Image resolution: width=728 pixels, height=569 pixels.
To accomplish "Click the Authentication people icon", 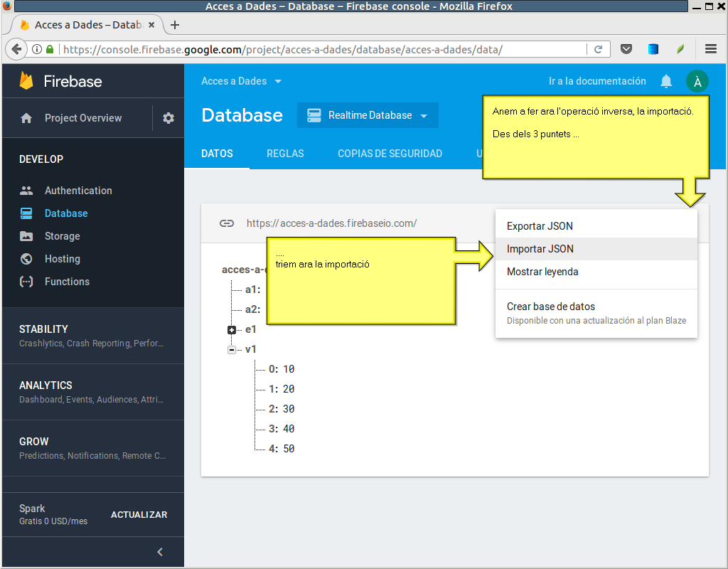I will (26, 191).
